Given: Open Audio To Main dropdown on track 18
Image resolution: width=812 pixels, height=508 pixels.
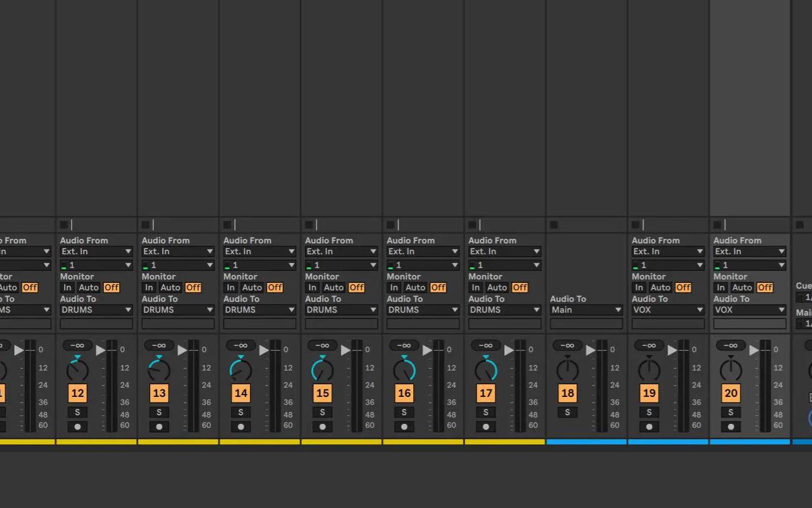Looking at the screenshot, I should [586, 310].
